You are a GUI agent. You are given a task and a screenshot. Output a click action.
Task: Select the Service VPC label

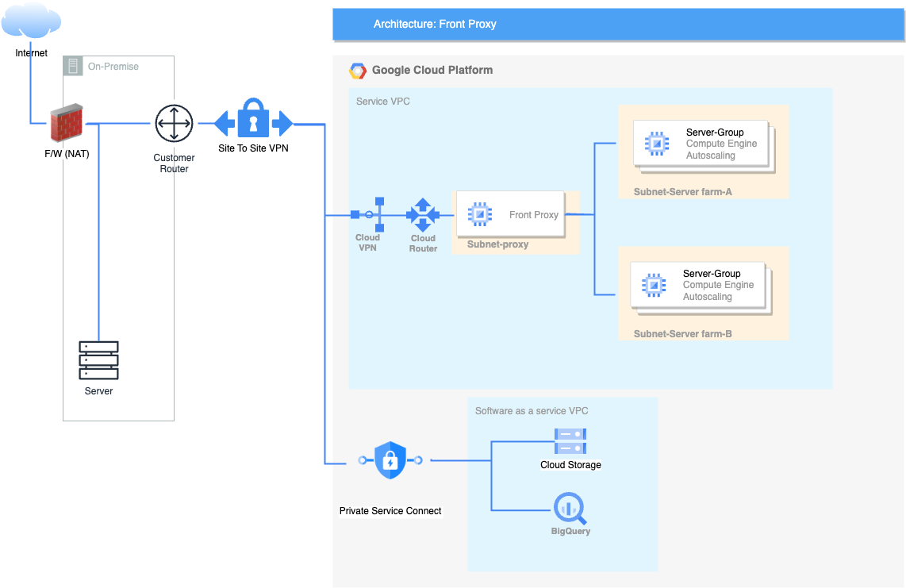tap(383, 102)
